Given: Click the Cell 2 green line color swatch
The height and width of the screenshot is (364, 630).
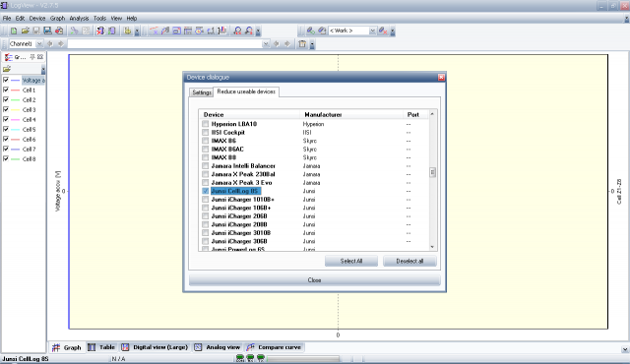Looking at the screenshot, I should pyautogui.click(x=16, y=100).
